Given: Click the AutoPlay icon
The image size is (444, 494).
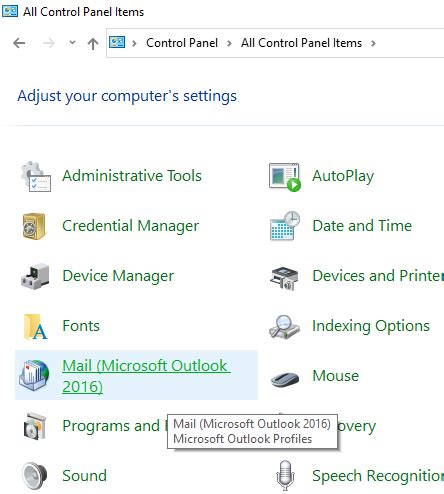Looking at the screenshot, I should pos(285,177).
